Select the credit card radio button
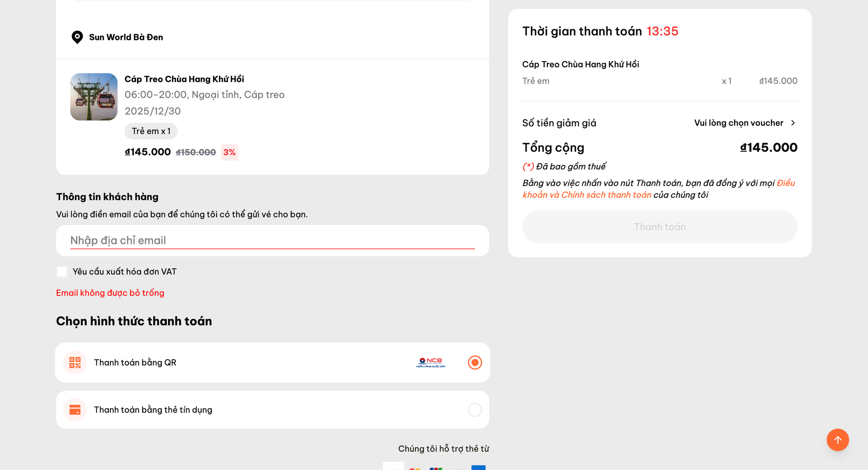 click(x=475, y=410)
